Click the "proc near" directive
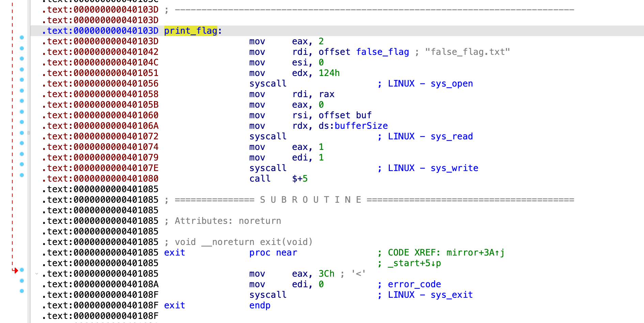Viewport: 644px width, 323px height. tap(273, 252)
